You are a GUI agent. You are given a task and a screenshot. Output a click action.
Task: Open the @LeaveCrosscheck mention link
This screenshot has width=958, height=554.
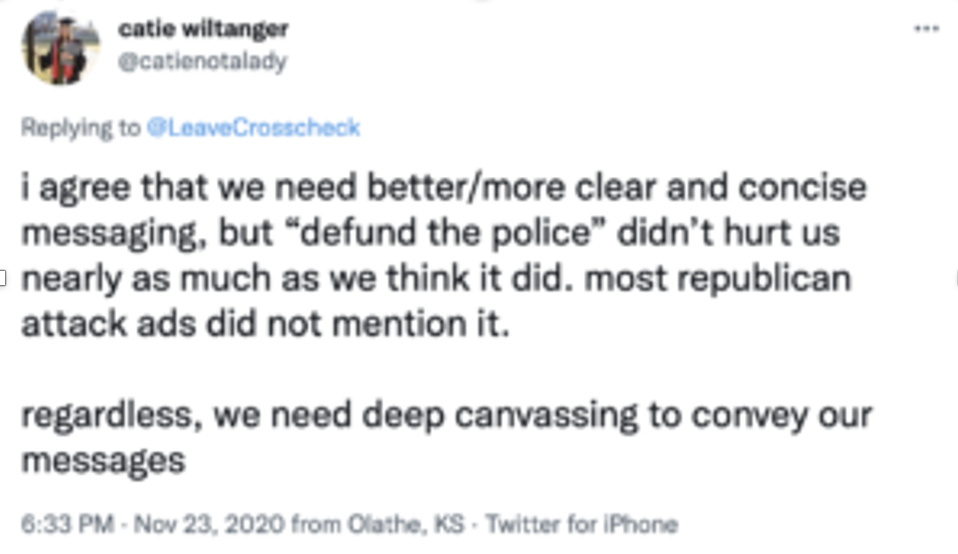[x=253, y=127]
